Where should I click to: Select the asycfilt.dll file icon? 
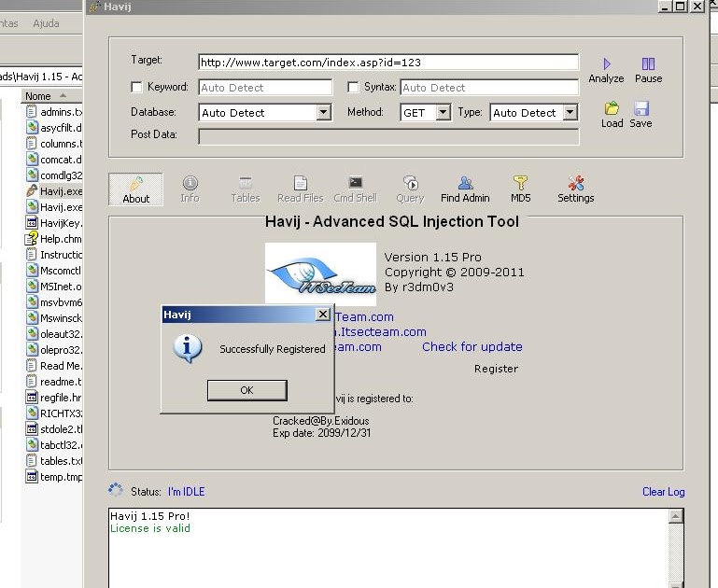coord(31,128)
